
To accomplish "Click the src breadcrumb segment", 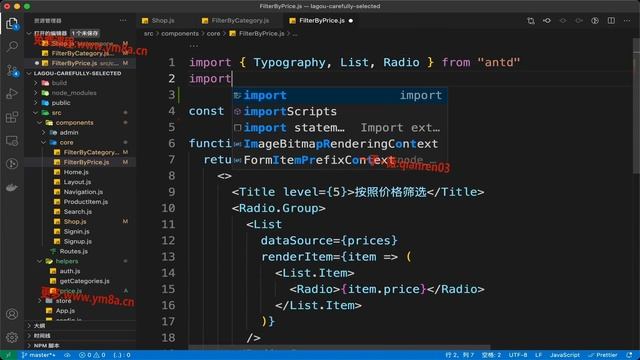I will pos(149,34).
